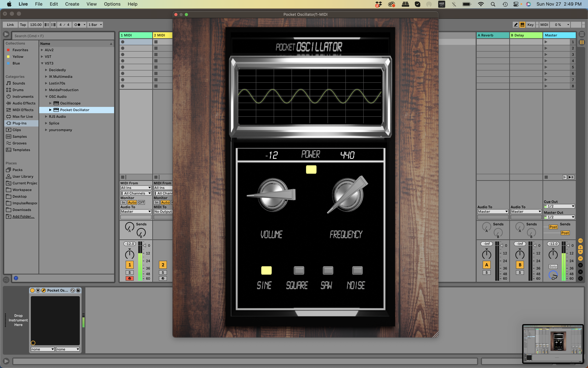Click the Search browser field
The image size is (588, 368).
63,36
